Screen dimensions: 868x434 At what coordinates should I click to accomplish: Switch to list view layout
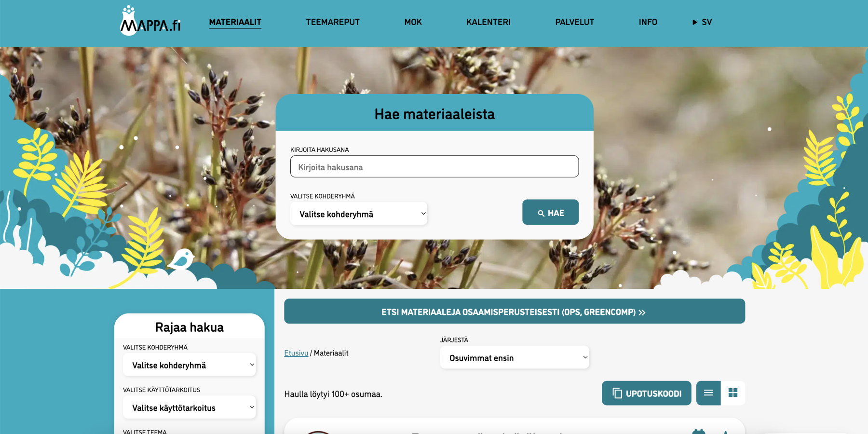[x=708, y=393]
